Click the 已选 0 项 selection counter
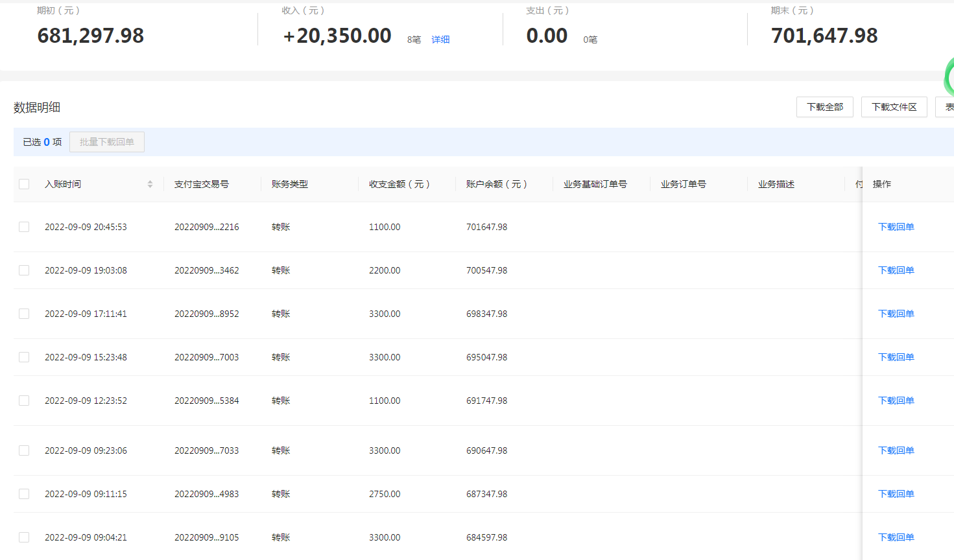954x560 pixels. (x=42, y=142)
